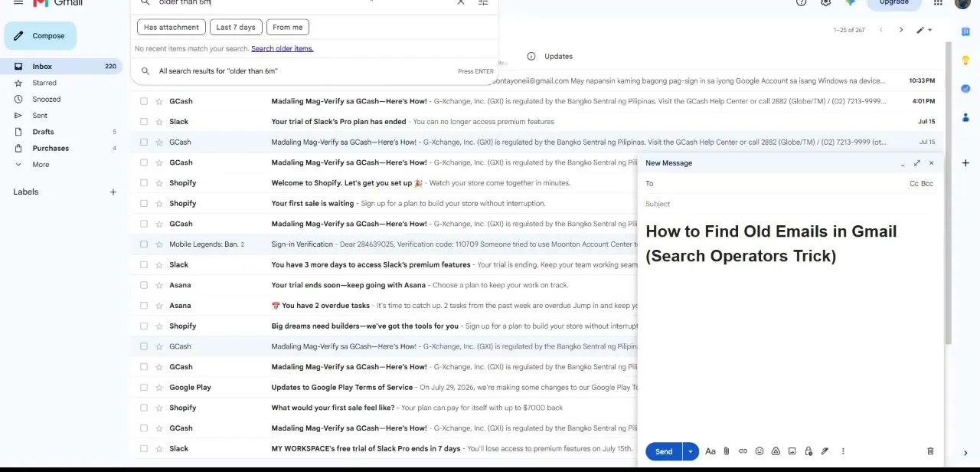Select the Slack Pro plan ended email checkbox
Image resolution: width=980 pixels, height=472 pixels.
[x=143, y=122]
